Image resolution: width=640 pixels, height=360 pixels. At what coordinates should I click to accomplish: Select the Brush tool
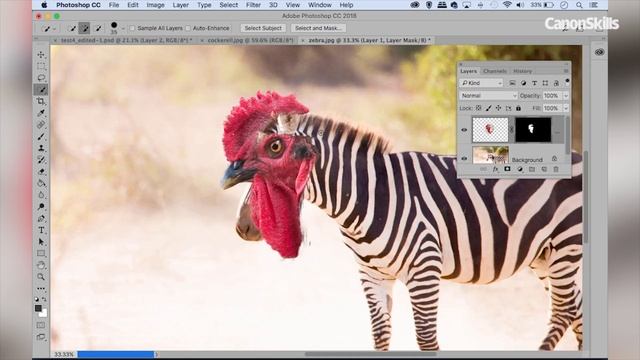[x=41, y=136]
